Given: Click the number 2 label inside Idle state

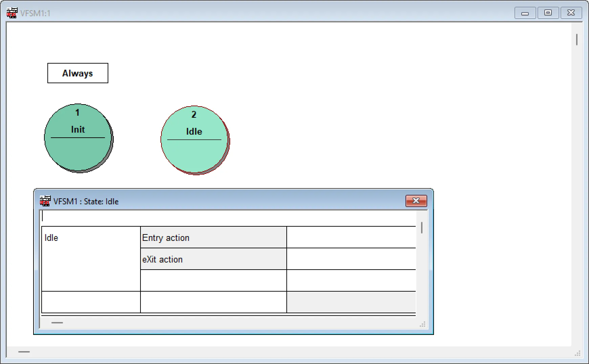Looking at the screenshot, I should coord(194,115).
